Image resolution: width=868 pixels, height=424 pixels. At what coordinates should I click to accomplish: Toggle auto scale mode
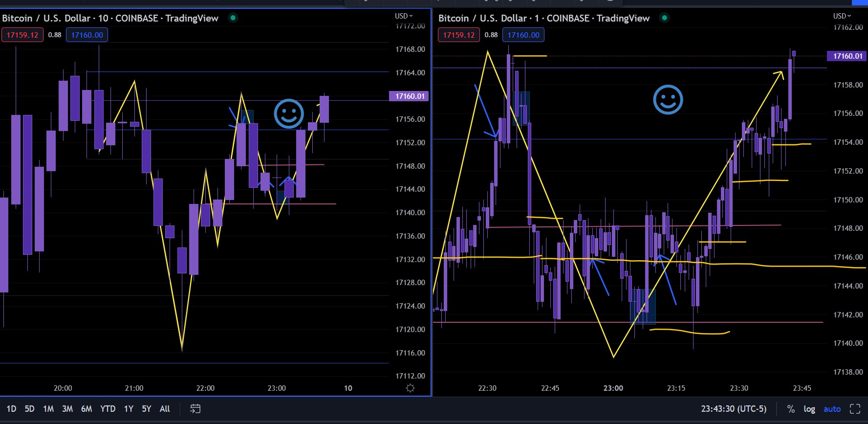832,409
